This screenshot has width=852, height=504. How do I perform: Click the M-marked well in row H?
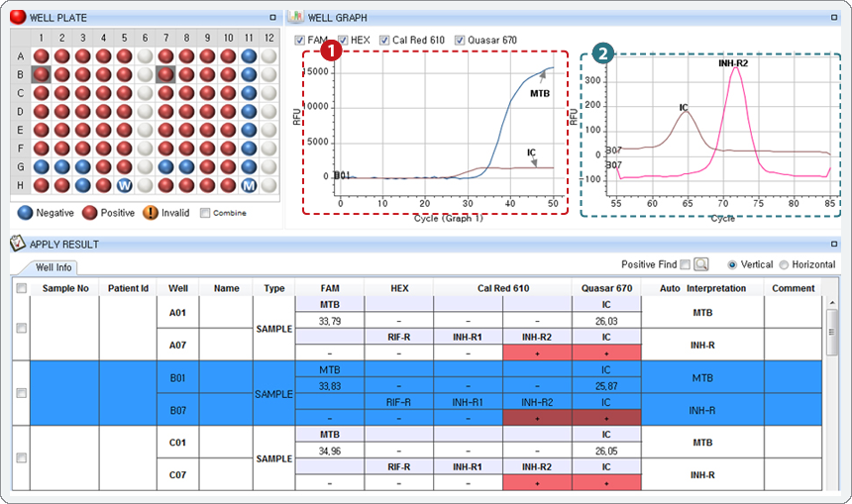coord(249,185)
